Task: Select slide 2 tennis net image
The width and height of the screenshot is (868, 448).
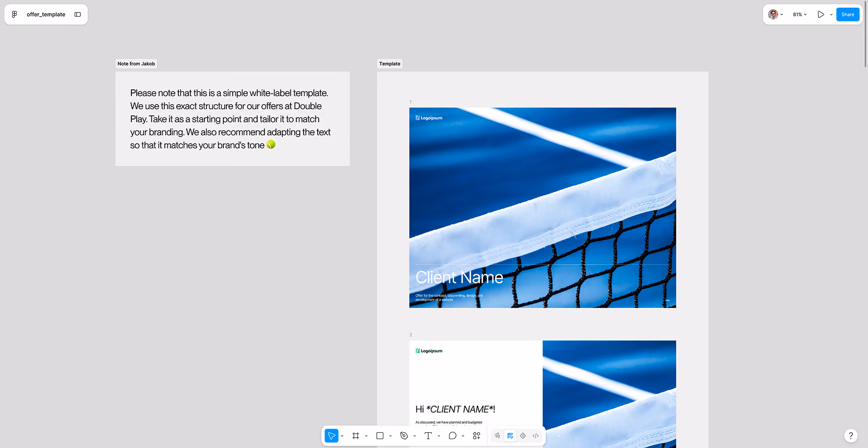Action: pos(609,394)
